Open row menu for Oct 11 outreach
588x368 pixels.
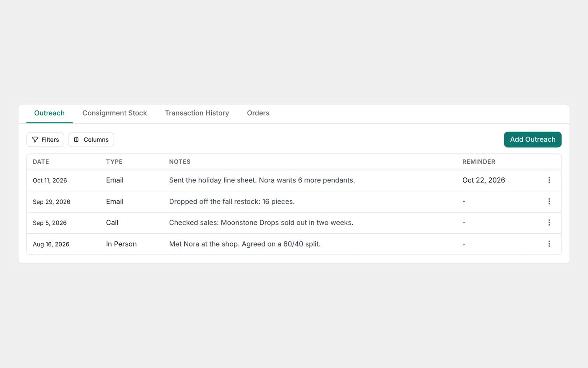click(x=549, y=180)
